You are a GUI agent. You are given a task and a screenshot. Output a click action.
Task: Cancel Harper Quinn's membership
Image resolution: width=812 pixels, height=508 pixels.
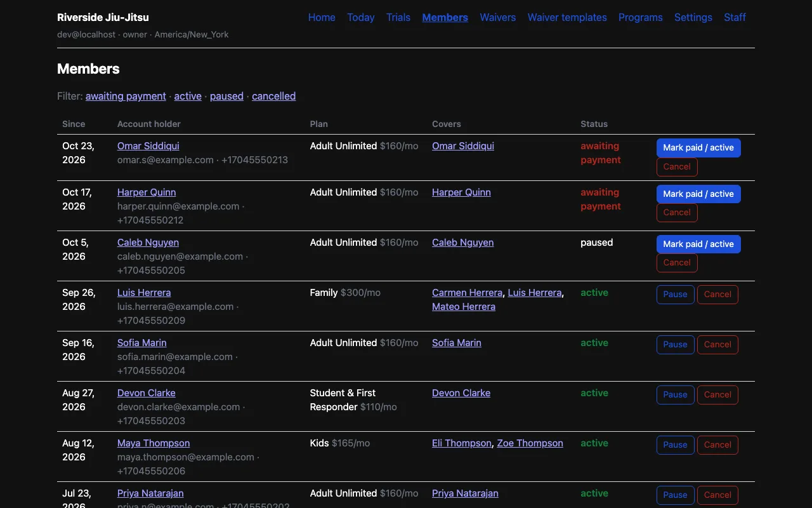coord(677,213)
